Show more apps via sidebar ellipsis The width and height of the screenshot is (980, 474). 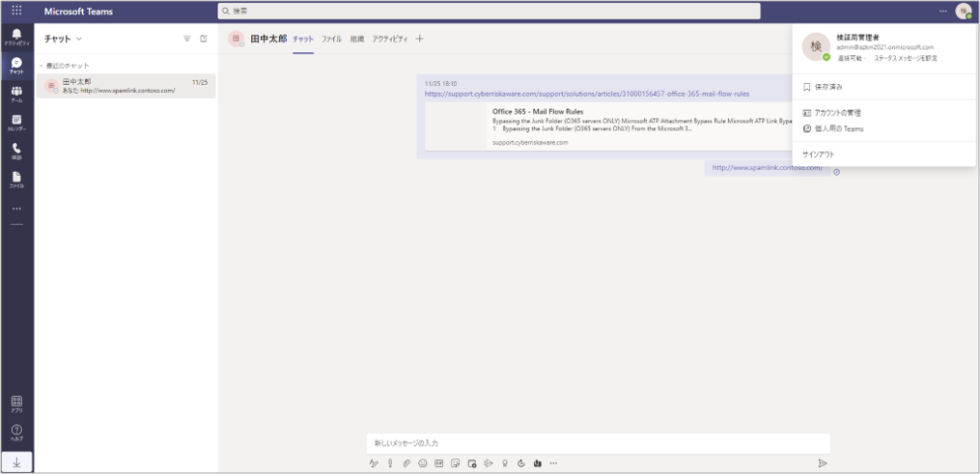(16, 209)
